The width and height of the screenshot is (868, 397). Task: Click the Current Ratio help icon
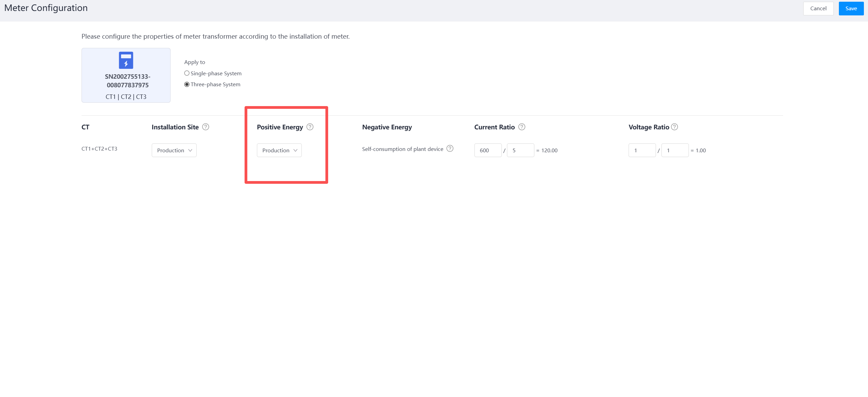coord(522,127)
